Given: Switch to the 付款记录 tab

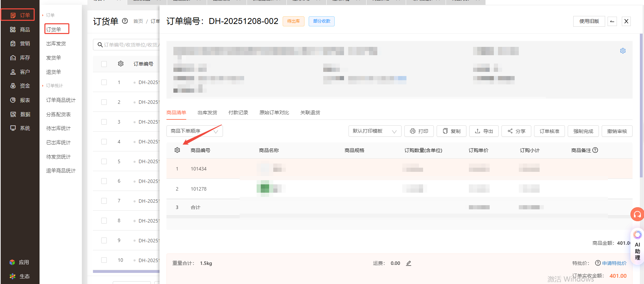Looking at the screenshot, I should (238, 112).
